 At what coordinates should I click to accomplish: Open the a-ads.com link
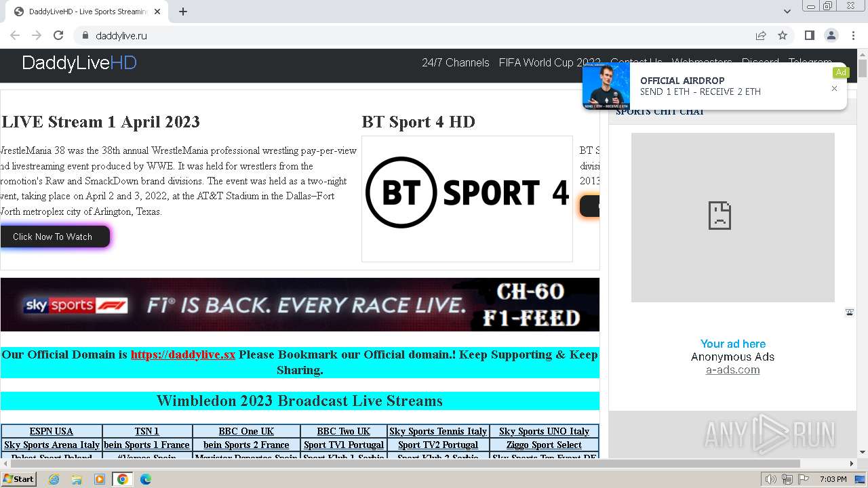732,369
